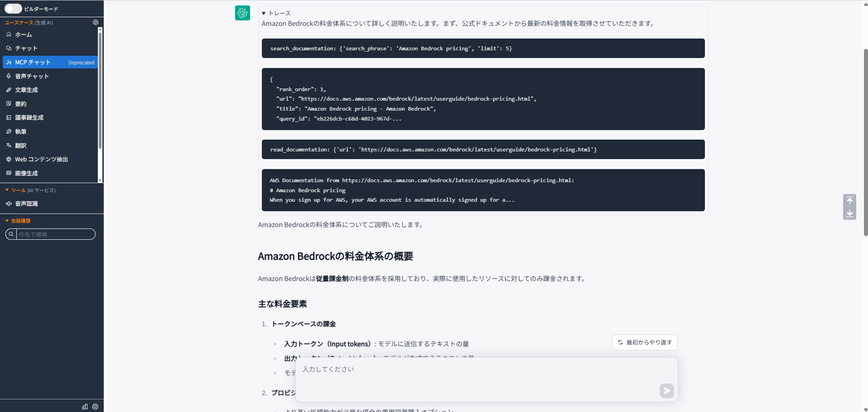
Task: Jump to top of conversation arrow
Action: point(849,200)
